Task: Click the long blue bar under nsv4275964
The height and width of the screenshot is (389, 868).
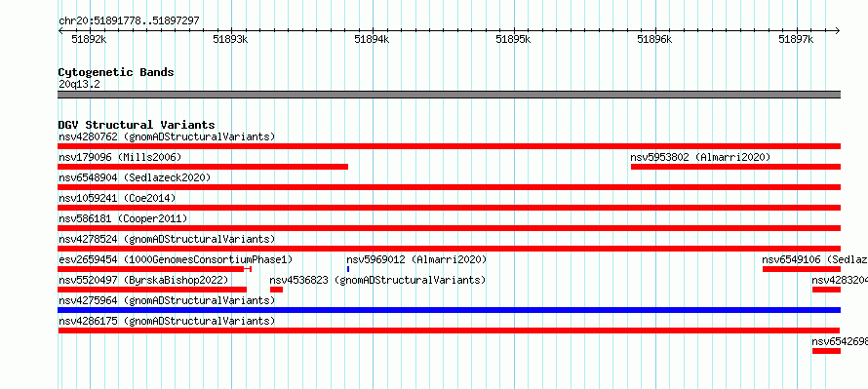Action: (x=449, y=310)
